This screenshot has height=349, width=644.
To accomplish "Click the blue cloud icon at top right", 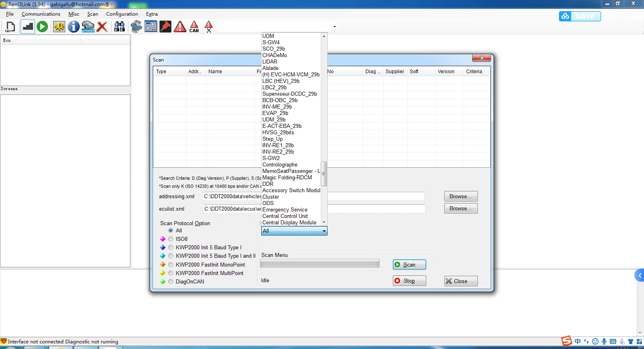I will (565, 16).
